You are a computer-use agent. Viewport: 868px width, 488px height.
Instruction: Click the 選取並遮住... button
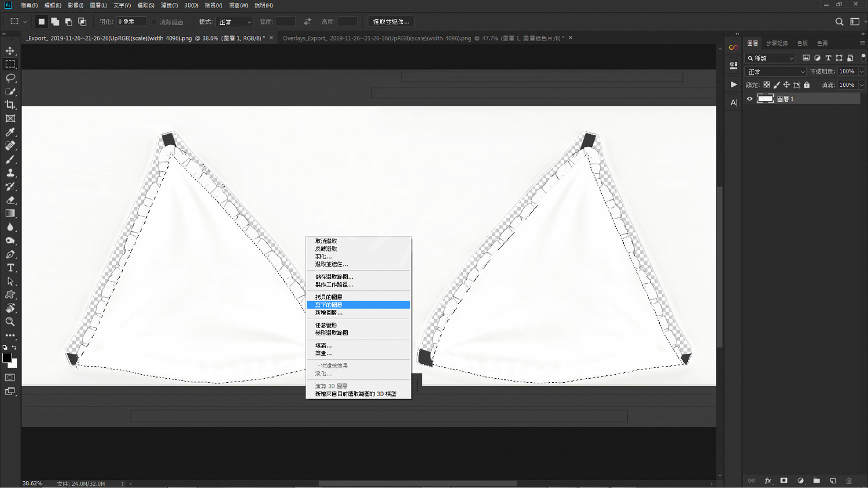point(391,22)
